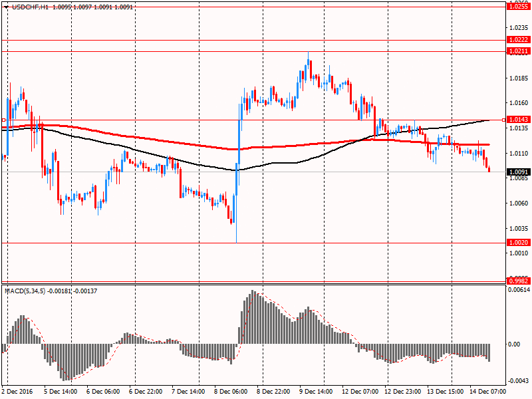Click the 1.0060 price scale value
Image resolution: width=532 pixels, height=399 pixels.
[x=517, y=203]
